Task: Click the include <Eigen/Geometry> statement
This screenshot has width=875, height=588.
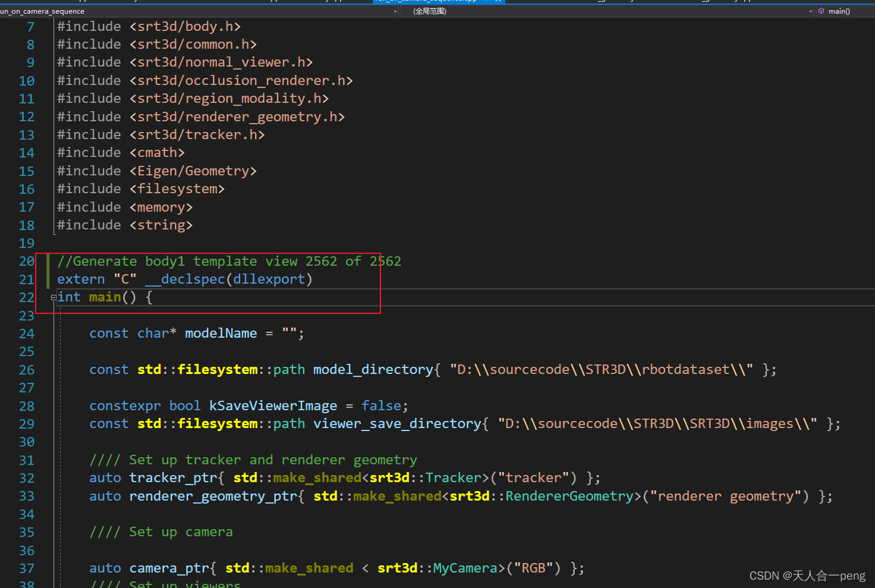Action: click(x=156, y=171)
